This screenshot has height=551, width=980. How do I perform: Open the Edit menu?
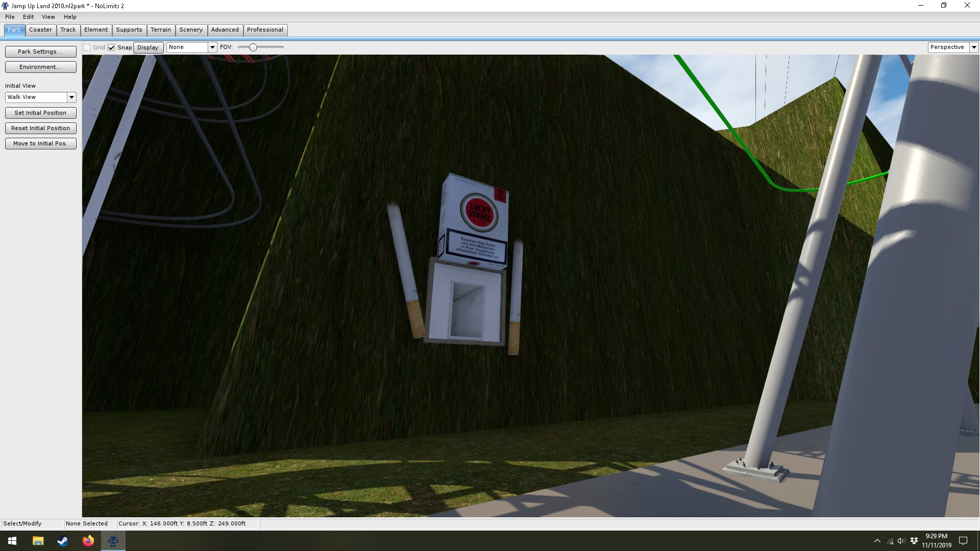click(x=28, y=17)
